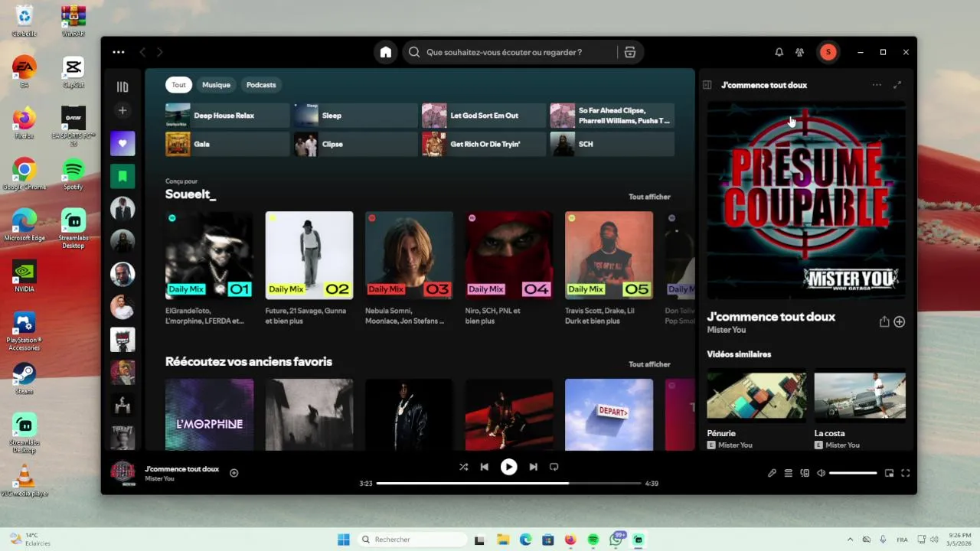The image size is (980, 551).
Task: Open Your Episodes green bookmark in sidebar
Action: [x=122, y=176]
